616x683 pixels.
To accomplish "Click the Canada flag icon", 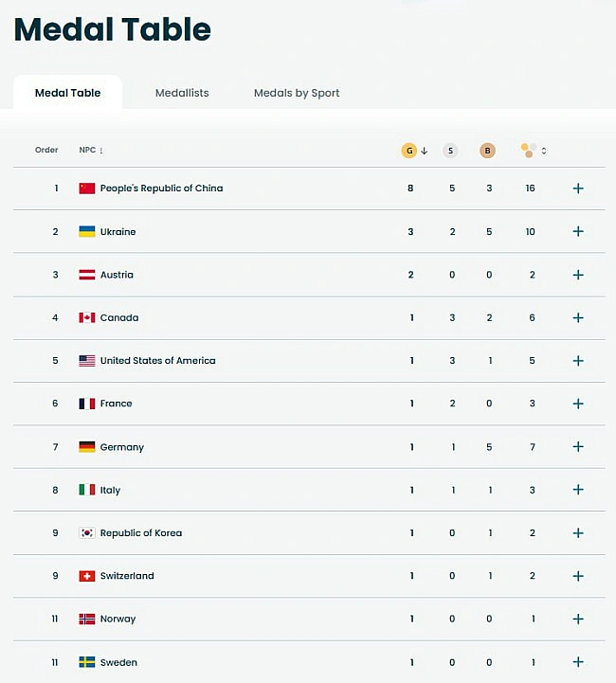I will [87, 318].
